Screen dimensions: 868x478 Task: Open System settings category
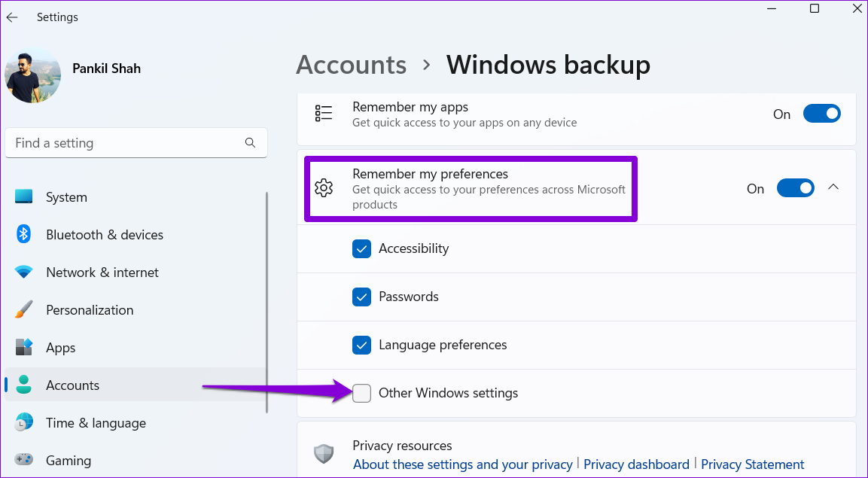66,197
